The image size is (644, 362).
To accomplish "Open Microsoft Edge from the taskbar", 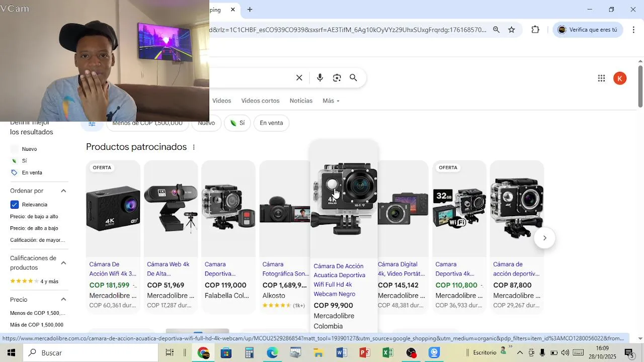I will click(272, 352).
